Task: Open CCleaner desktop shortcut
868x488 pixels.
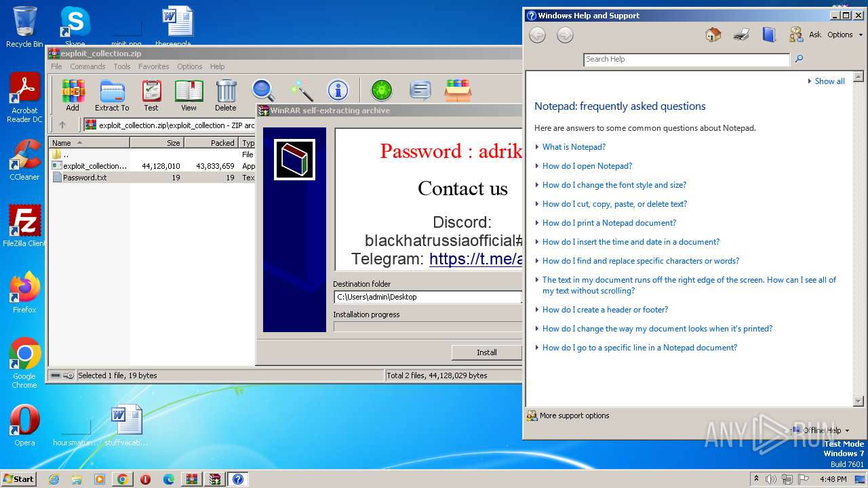Action: tap(24, 160)
